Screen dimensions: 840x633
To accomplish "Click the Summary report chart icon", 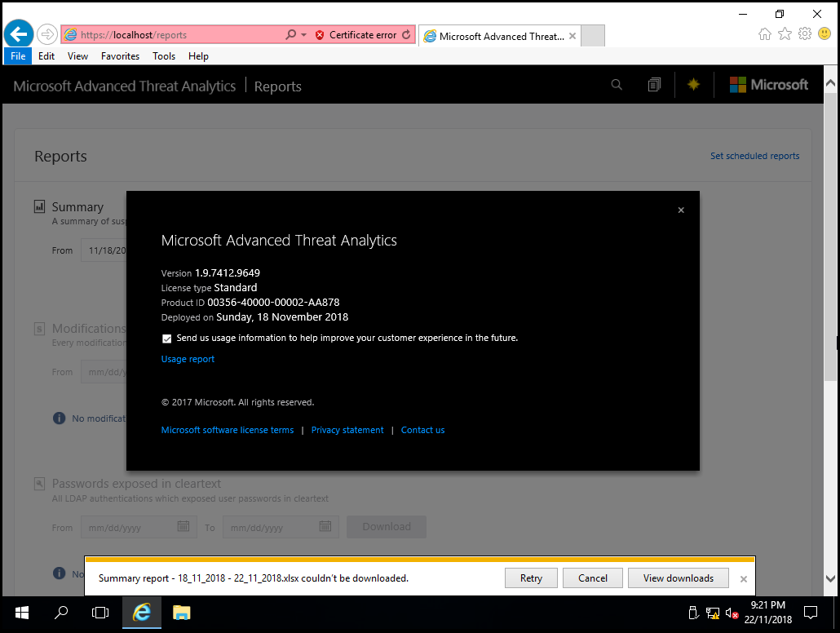I will click(x=39, y=206).
